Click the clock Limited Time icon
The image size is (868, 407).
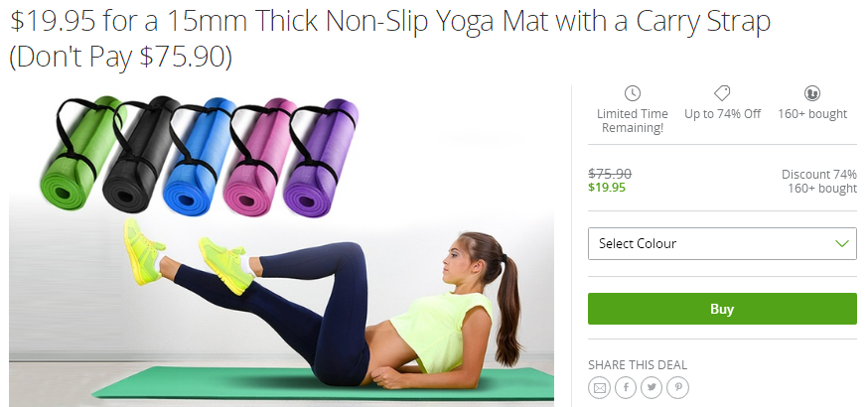633,93
